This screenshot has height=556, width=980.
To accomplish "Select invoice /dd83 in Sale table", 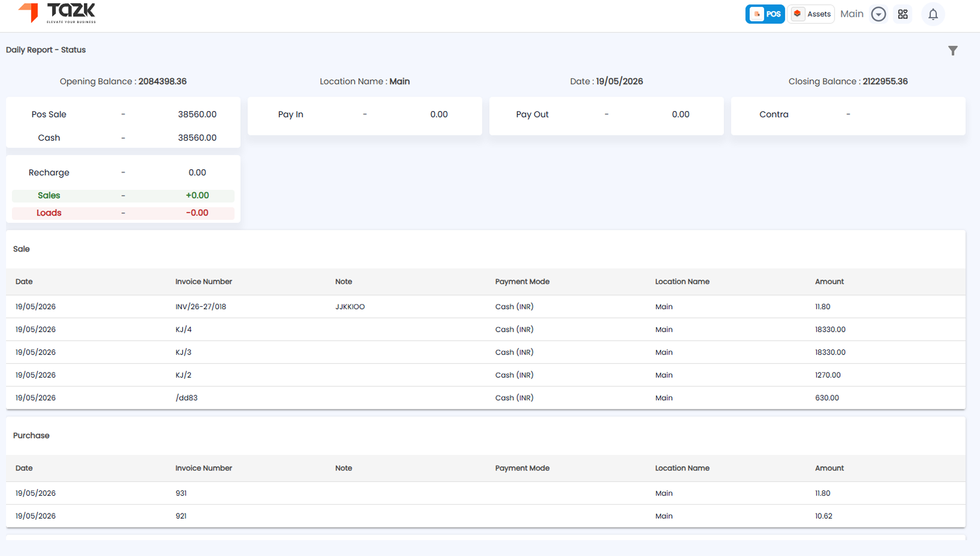I will tap(186, 397).
